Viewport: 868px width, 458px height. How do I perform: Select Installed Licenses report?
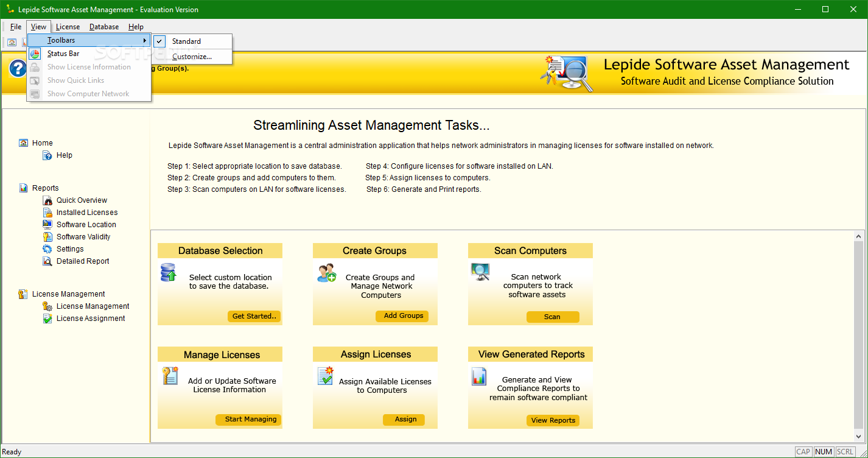[87, 213]
